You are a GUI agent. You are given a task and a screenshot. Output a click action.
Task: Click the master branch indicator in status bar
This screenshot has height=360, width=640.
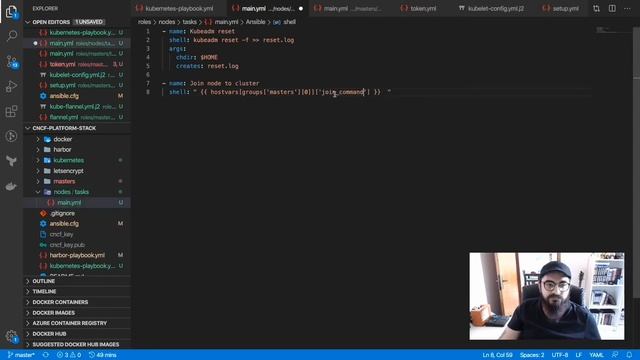click(21, 355)
